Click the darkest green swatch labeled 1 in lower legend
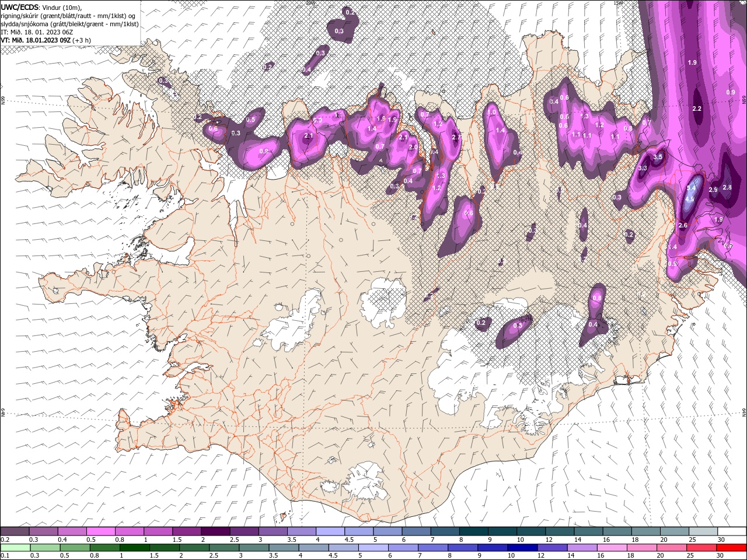 click(134, 548)
